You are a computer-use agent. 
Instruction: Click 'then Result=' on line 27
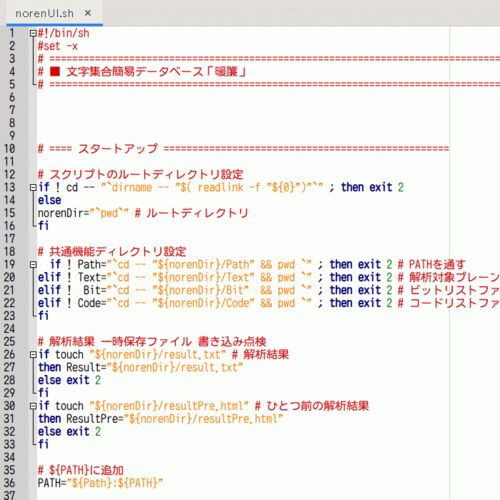pyautogui.click(x=72, y=367)
